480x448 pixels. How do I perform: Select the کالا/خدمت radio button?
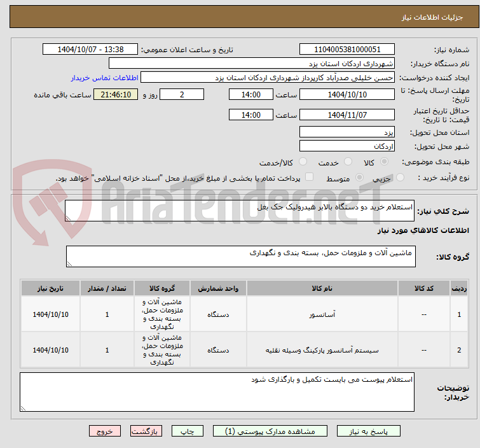pyautogui.click(x=303, y=162)
